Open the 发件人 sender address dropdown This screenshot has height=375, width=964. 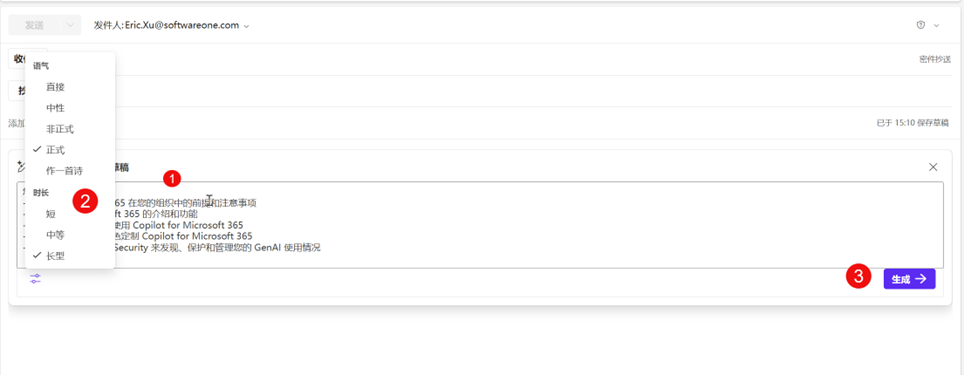click(172, 25)
